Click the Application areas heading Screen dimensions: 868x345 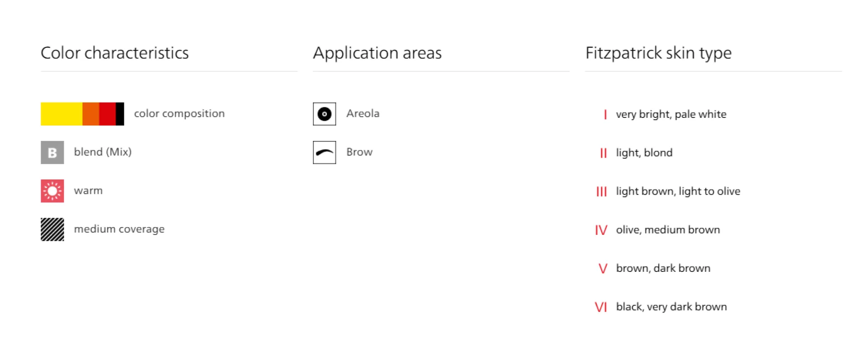tap(377, 53)
